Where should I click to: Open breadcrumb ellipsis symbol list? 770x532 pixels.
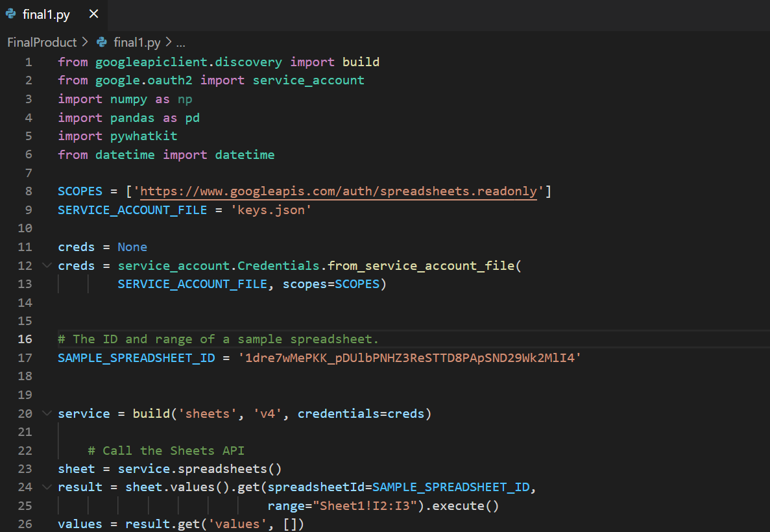click(181, 43)
